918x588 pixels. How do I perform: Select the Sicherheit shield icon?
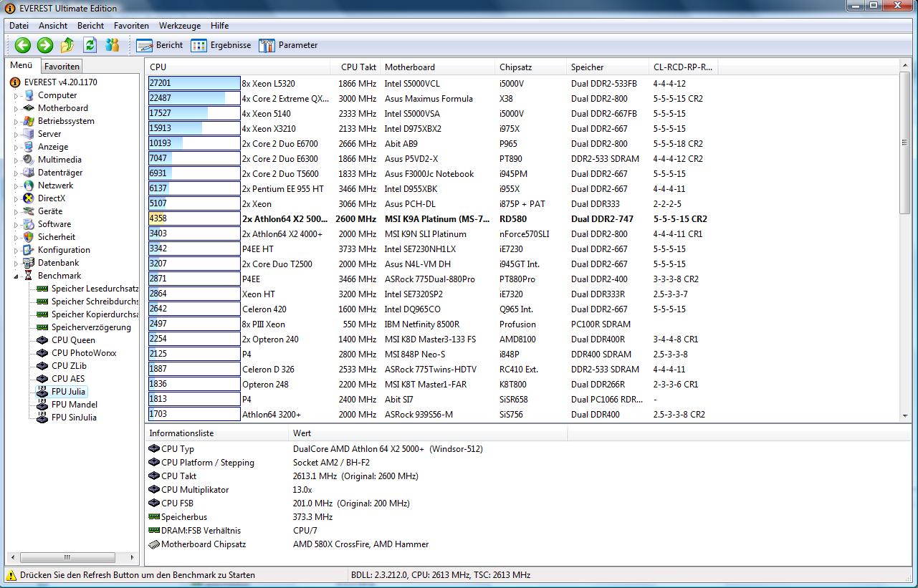pos(28,237)
